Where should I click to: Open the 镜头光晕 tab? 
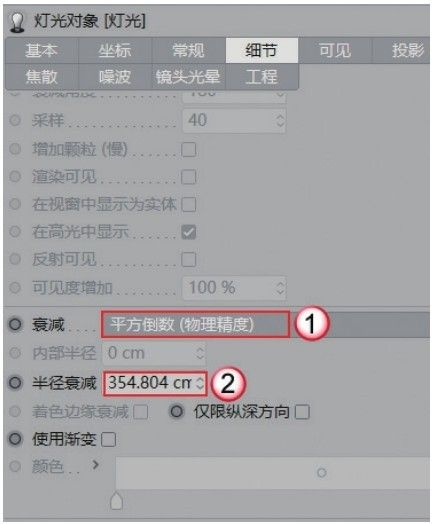tap(188, 77)
